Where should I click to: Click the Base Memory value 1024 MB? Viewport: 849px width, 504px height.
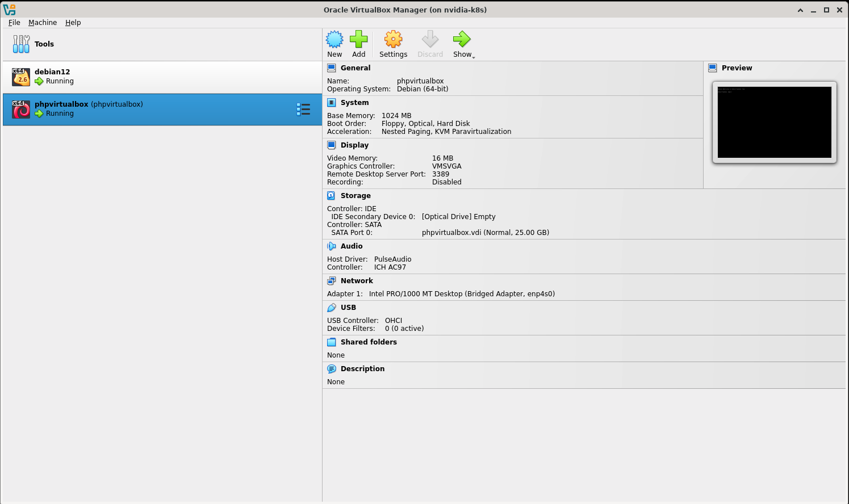[x=396, y=116]
